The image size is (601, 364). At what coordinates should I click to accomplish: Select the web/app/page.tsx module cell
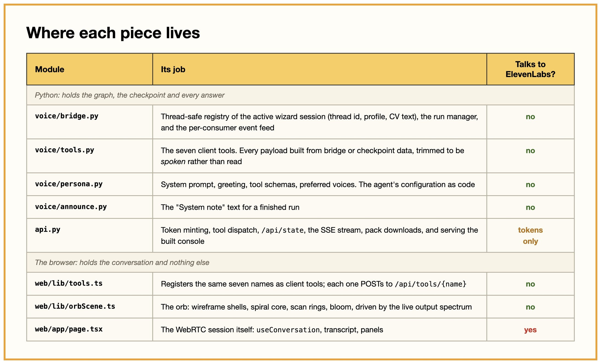click(x=90, y=330)
